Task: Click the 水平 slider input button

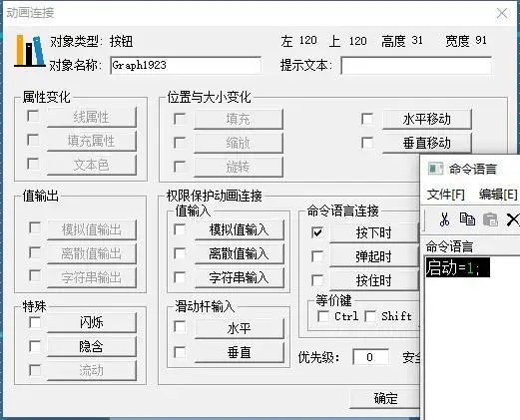Action: [239, 328]
